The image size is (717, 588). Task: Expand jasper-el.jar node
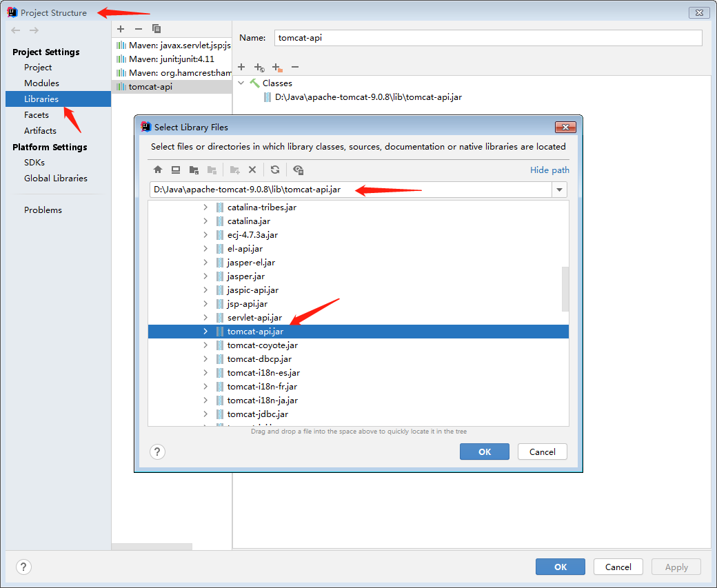[x=205, y=263]
